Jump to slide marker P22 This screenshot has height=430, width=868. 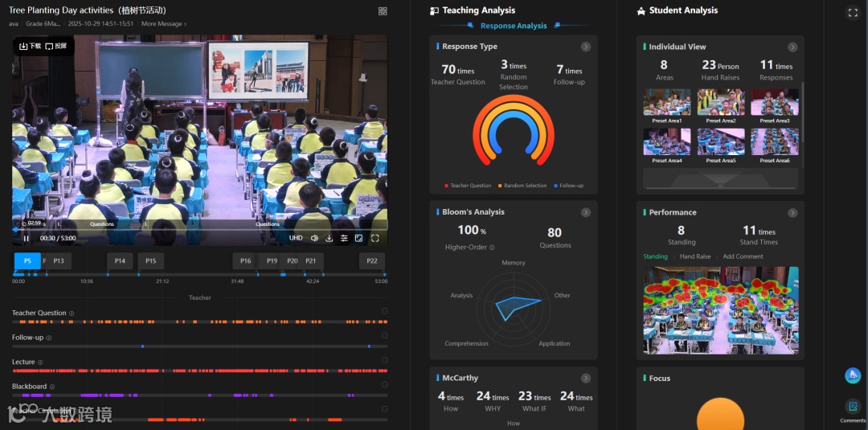click(x=372, y=261)
